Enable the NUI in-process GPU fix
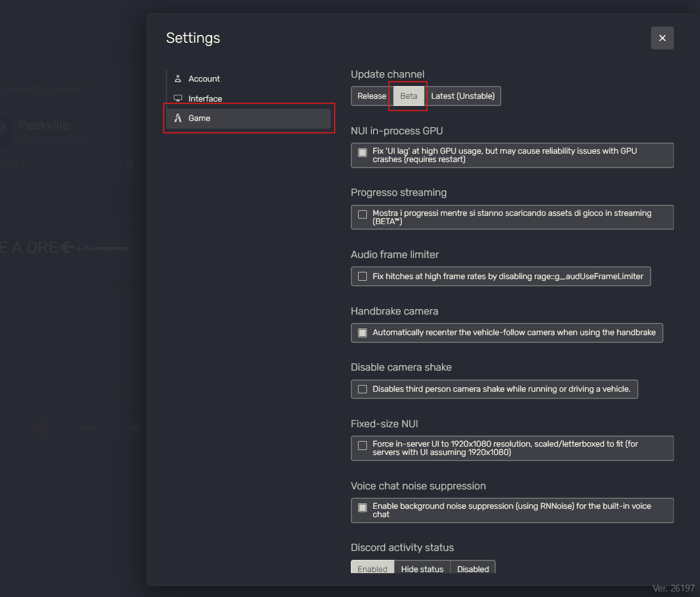This screenshot has height=597, width=700. pos(362,151)
